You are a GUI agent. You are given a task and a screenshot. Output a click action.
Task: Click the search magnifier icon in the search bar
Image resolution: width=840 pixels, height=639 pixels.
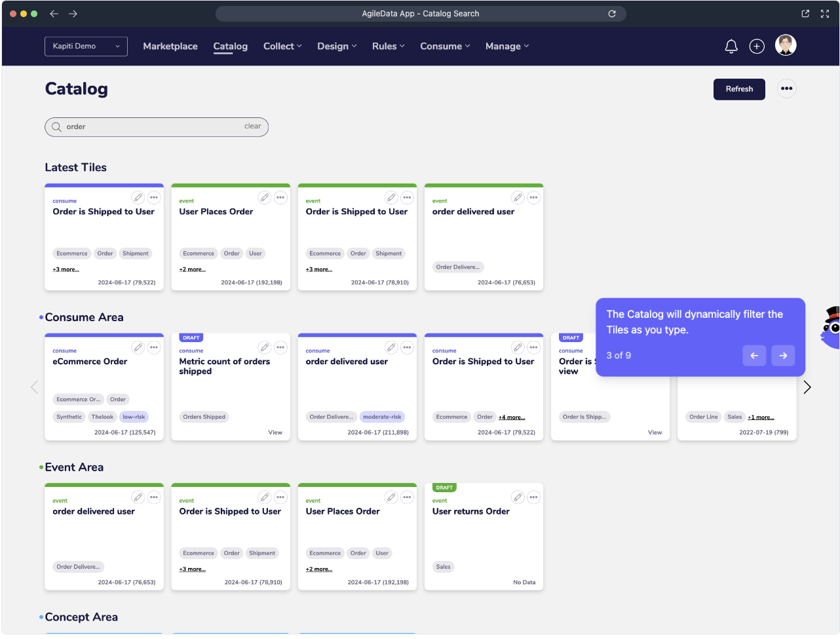click(x=56, y=126)
